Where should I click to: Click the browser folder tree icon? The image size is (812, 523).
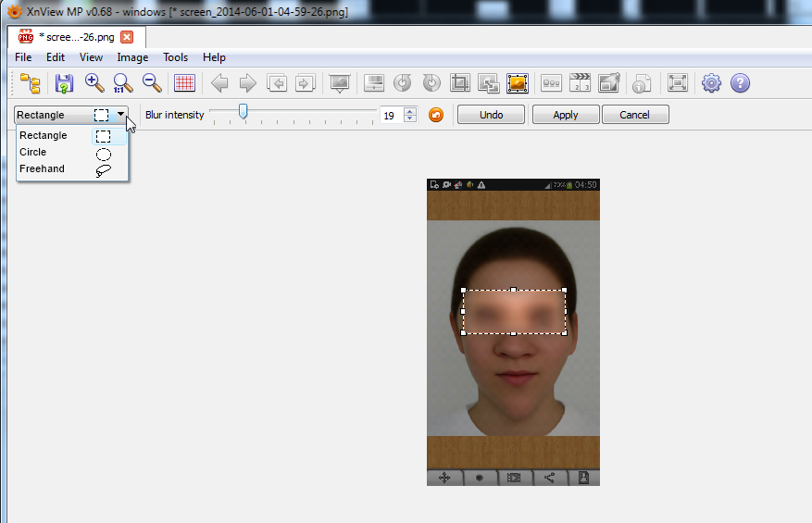tap(31, 83)
